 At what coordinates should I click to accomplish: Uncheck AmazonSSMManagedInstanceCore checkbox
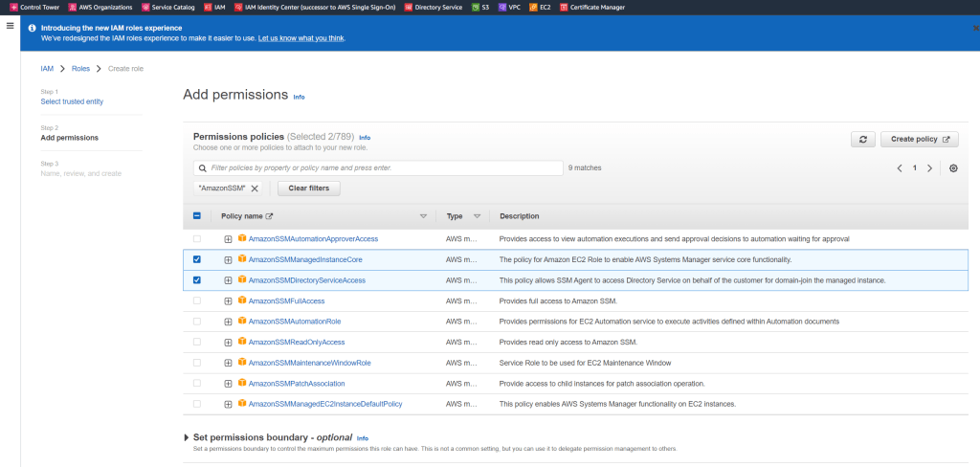(197, 259)
